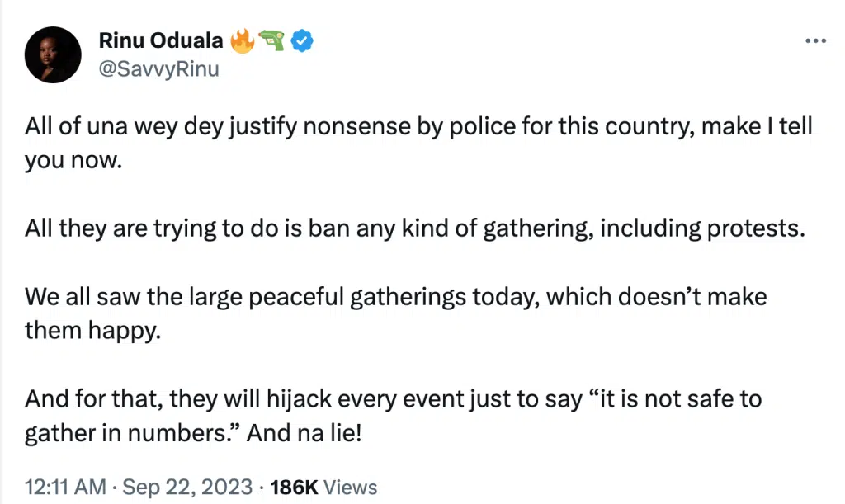Click the fire emoji beside the name
Image resolution: width=845 pixels, height=504 pixels.
pyautogui.click(x=243, y=40)
